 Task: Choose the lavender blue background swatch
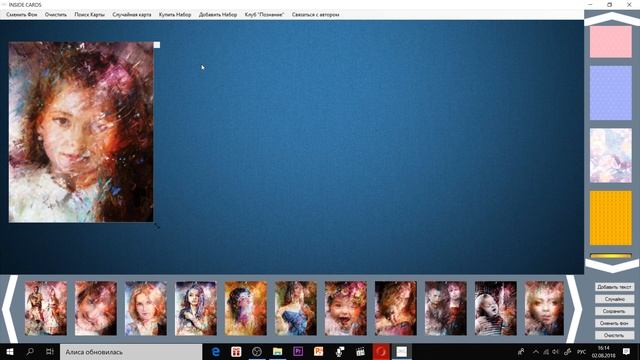[x=611, y=93]
